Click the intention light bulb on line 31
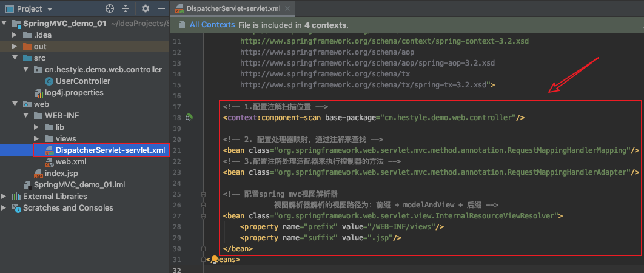Viewport: 644px width, 273px height. (x=215, y=260)
